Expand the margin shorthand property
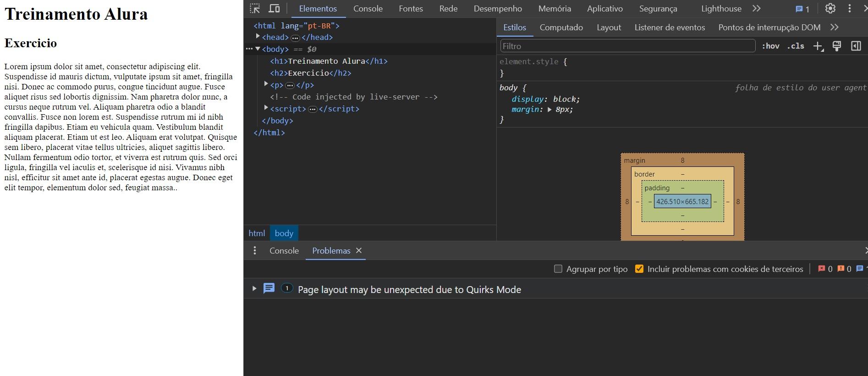This screenshot has width=868, height=376. click(x=549, y=110)
